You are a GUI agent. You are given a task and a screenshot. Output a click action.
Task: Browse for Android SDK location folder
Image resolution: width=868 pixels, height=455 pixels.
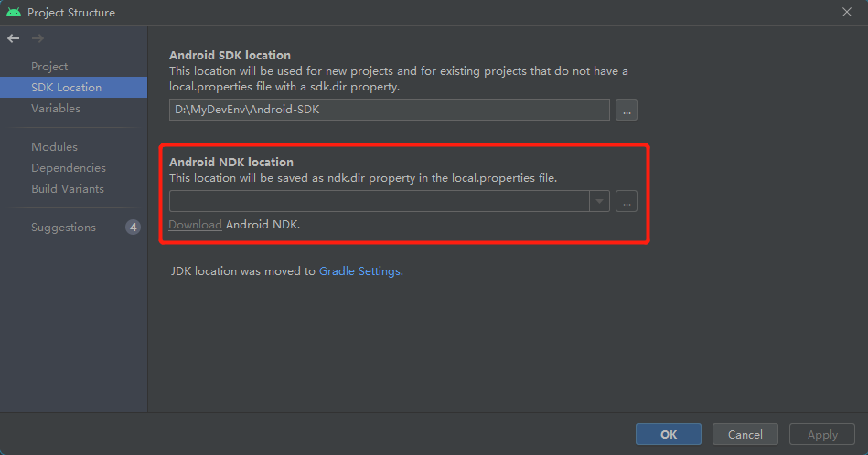pos(626,110)
